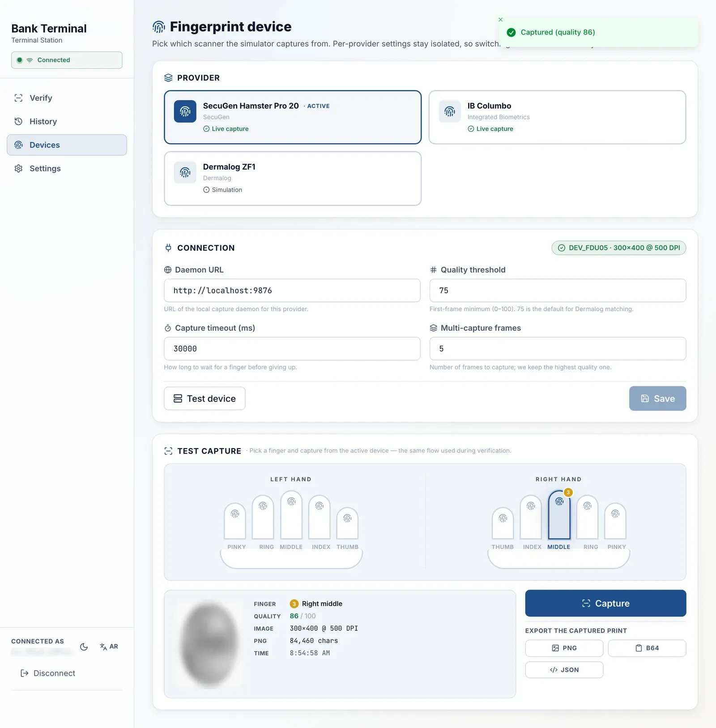Export the captured print as PNG
716x728 pixels.
pos(564,648)
